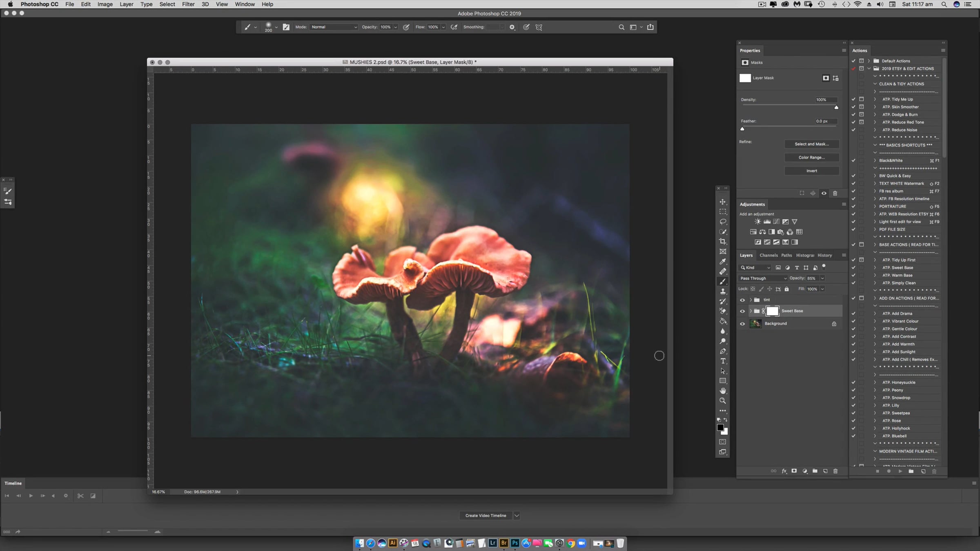Toggle visibility of the tint group
This screenshot has height=551, width=980.
coord(742,300)
